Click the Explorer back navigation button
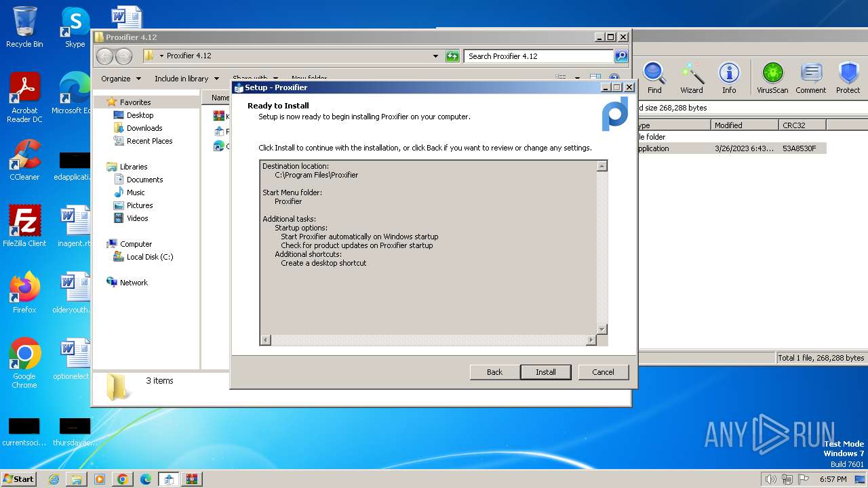Viewport: 868px width, 488px height. tap(104, 56)
